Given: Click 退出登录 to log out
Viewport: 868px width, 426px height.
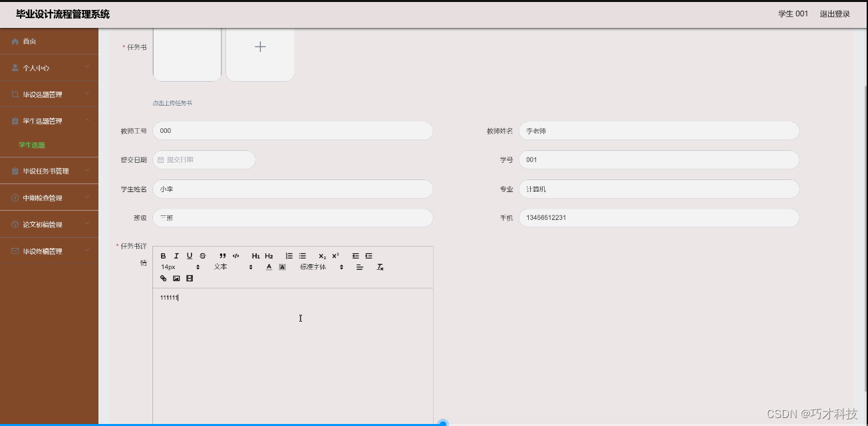Looking at the screenshot, I should (x=833, y=13).
